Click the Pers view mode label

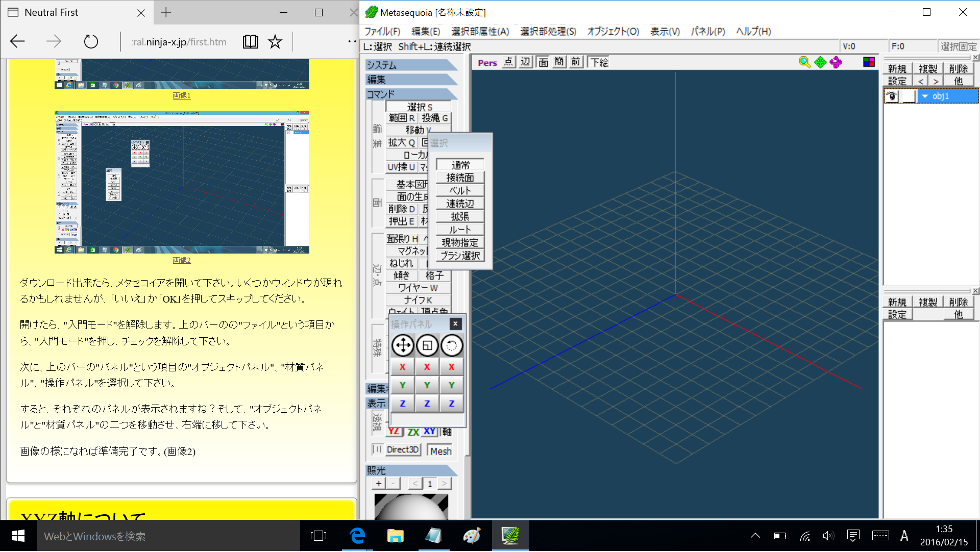[487, 63]
